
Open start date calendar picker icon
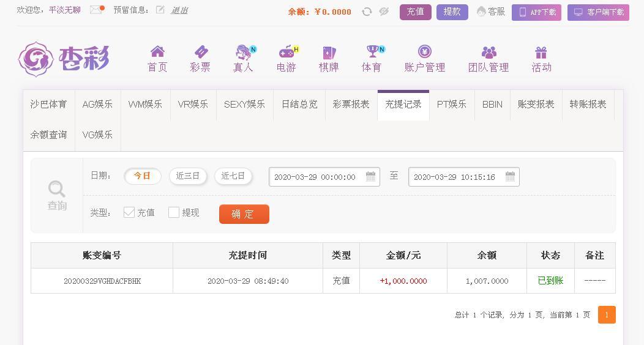(370, 176)
